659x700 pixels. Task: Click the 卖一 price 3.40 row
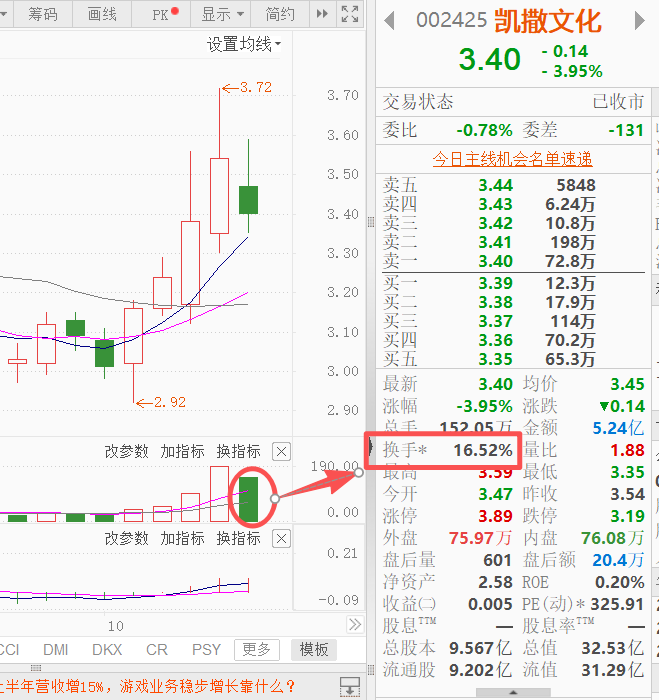pos(513,261)
